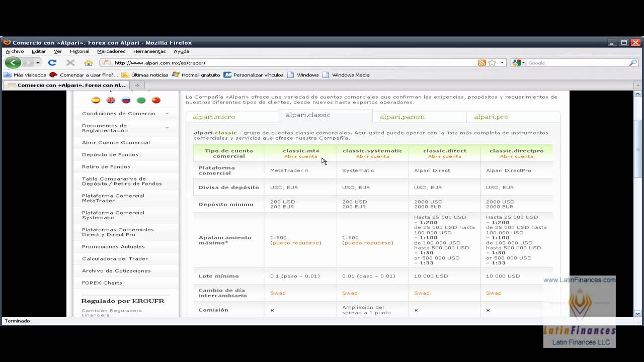The height and width of the screenshot is (362, 644).
Task: Click puede reducirse link in classic.mt4 column
Action: pos(295,243)
